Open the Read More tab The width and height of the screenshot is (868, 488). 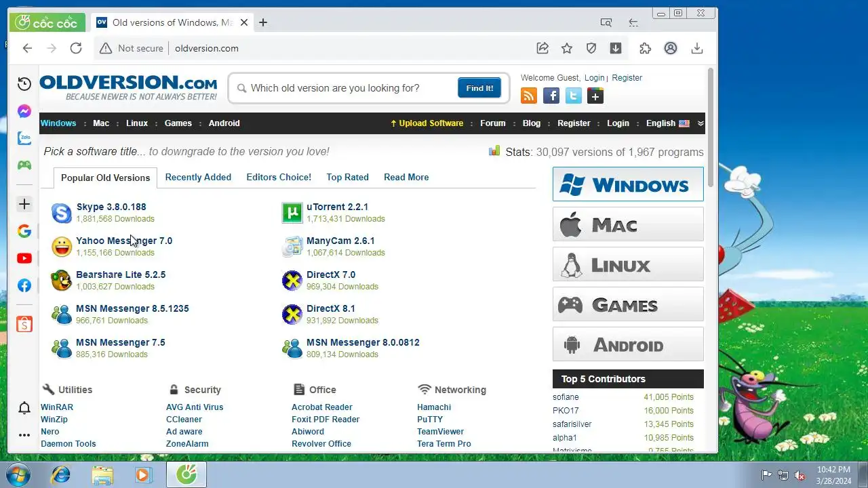(406, 177)
